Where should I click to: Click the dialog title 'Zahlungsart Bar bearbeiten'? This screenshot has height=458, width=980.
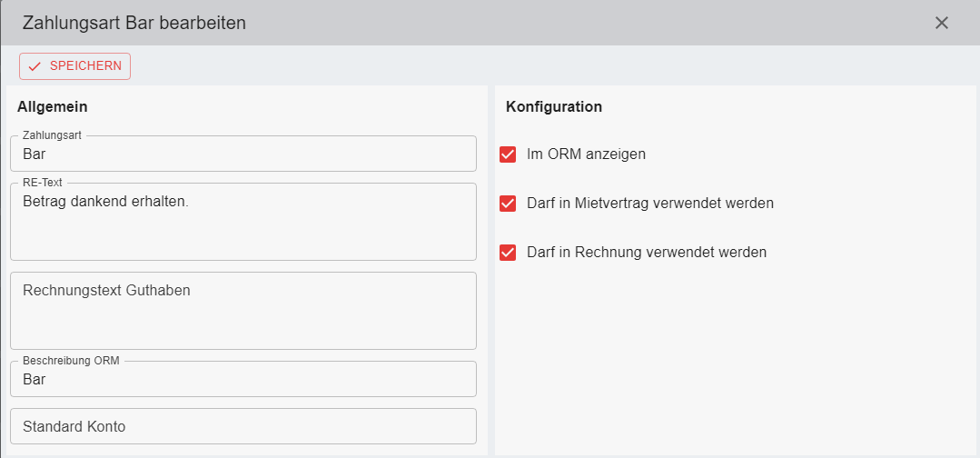[x=134, y=23]
